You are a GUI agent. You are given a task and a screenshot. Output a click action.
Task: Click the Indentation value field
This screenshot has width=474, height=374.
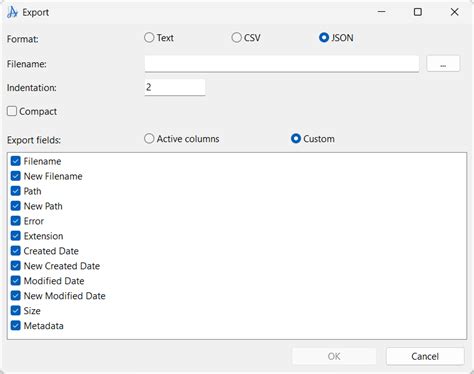pos(175,87)
